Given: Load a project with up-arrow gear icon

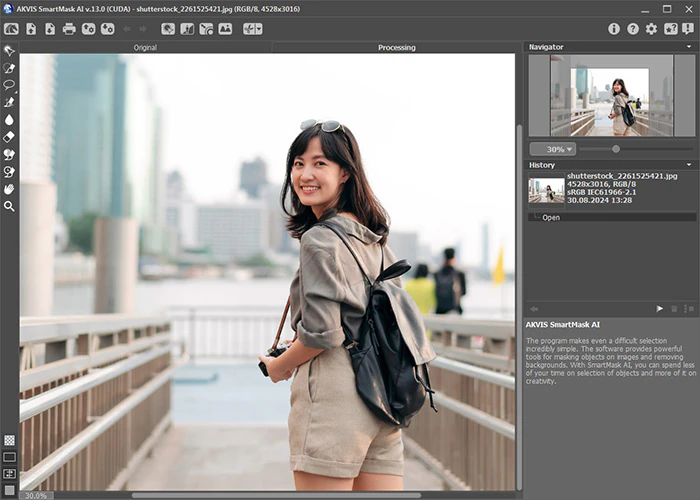Looking at the screenshot, I should pyautogui.click(x=88, y=29).
